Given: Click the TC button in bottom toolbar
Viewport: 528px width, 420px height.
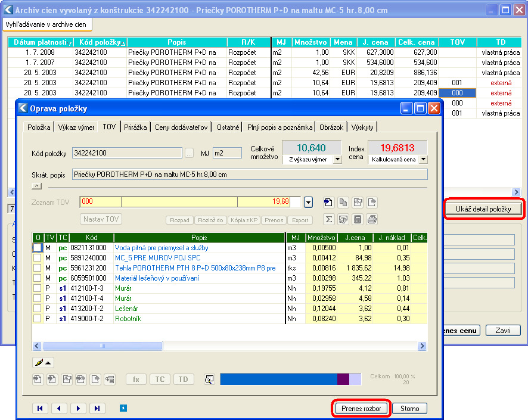Looking at the screenshot, I should [160, 379].
